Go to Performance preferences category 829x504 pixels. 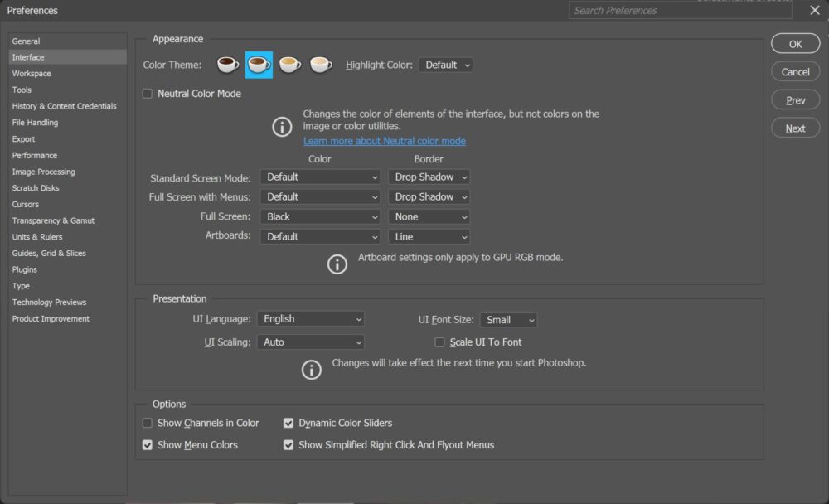point(35,155)
